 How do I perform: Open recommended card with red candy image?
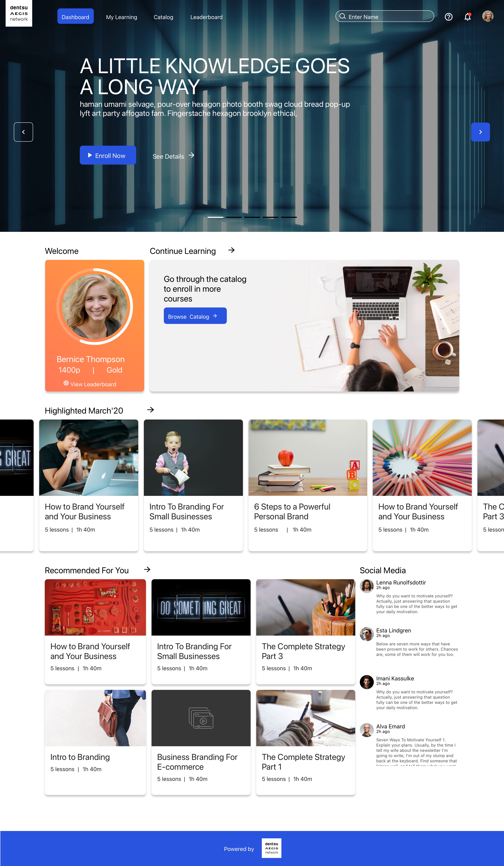[x=95, y=632]
